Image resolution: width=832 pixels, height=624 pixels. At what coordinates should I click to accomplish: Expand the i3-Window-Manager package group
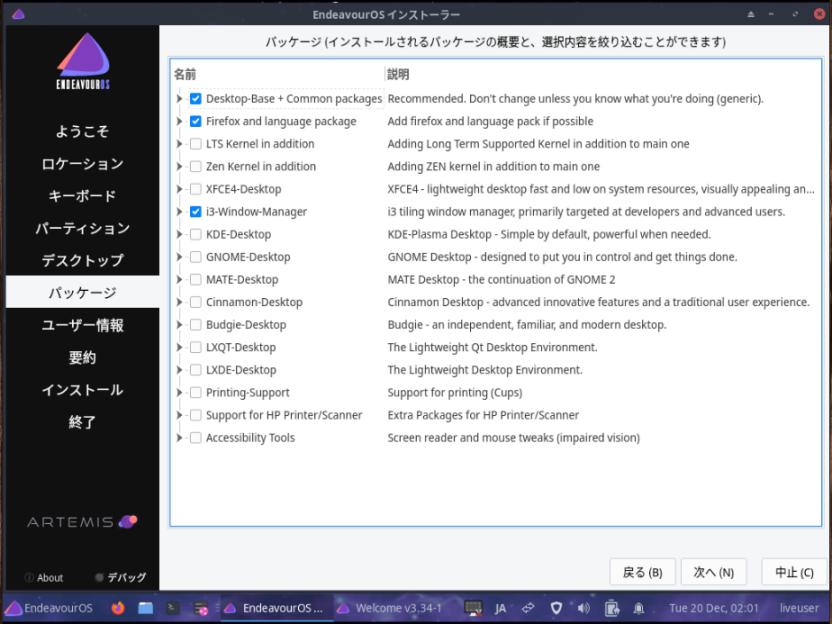click(179, 212)
